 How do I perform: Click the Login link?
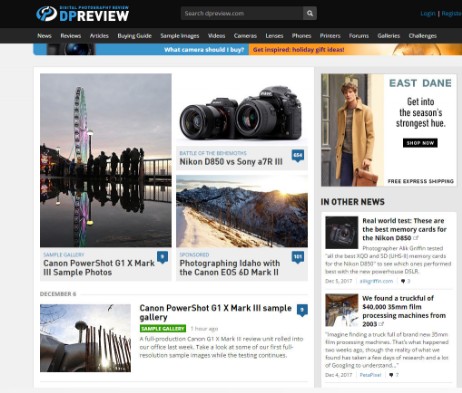(428, 13)
